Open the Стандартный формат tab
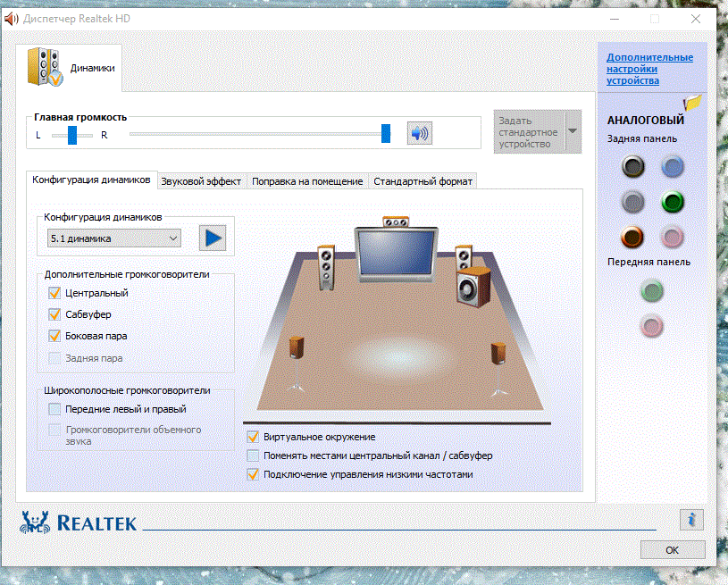This screenshot has height=585, width=728. pyautogui.click(x=423, y=181)
